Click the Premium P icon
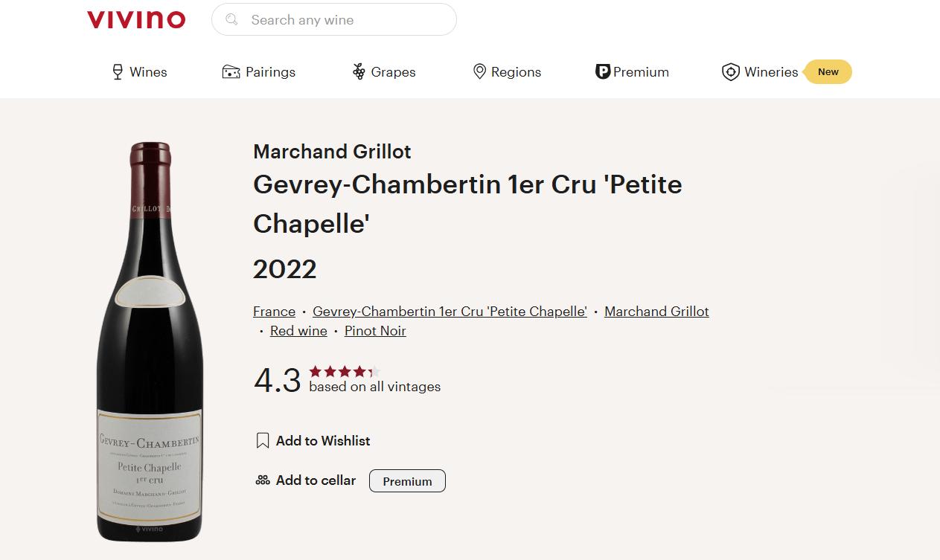The image size is (940, 560). (x=603, y=72)
